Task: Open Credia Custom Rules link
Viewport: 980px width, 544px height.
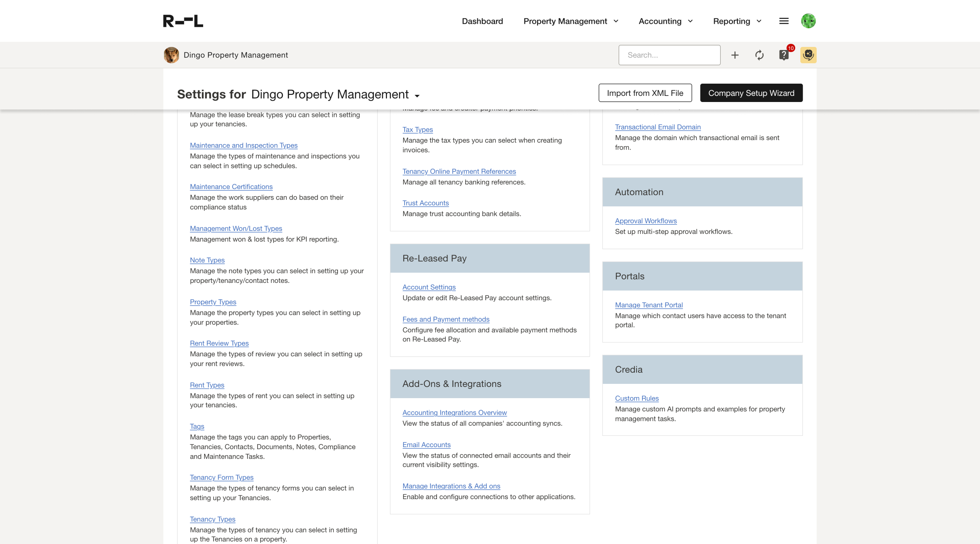Action: pos(636,398)
